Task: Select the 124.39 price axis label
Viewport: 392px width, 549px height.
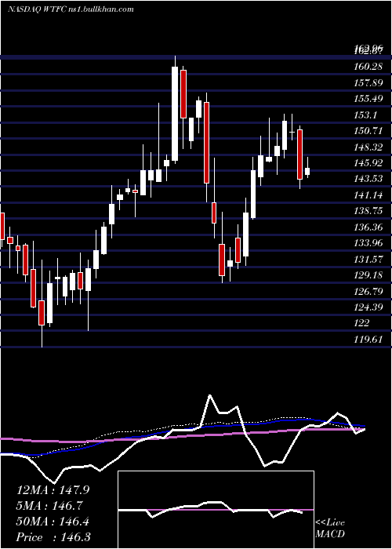Action: (368, 307)
